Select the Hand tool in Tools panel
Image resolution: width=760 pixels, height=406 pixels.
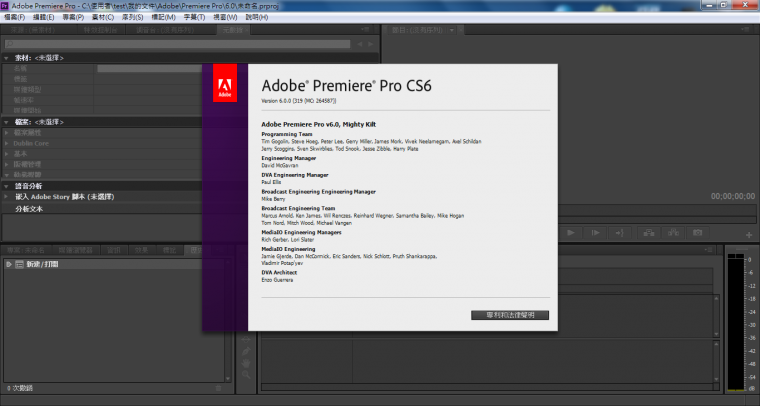(x=246, y=363)
